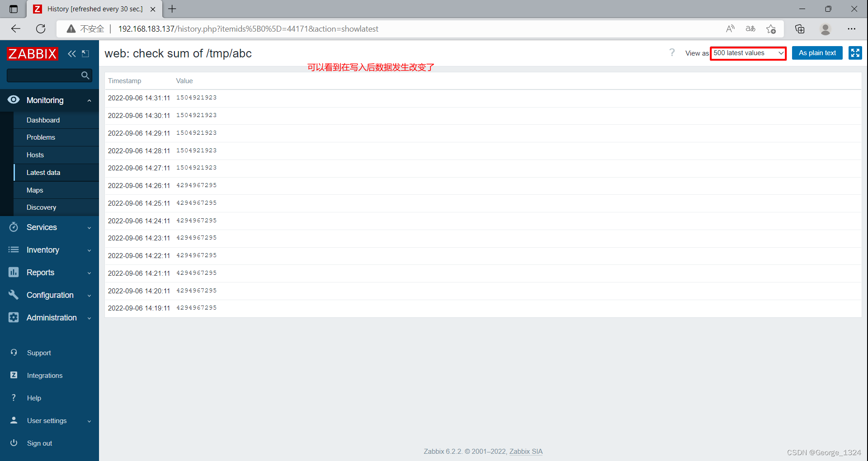Click timestamp 2022-09-06 14:31:11
Viewport: 868px width, 461px height.
coord(139,98)
